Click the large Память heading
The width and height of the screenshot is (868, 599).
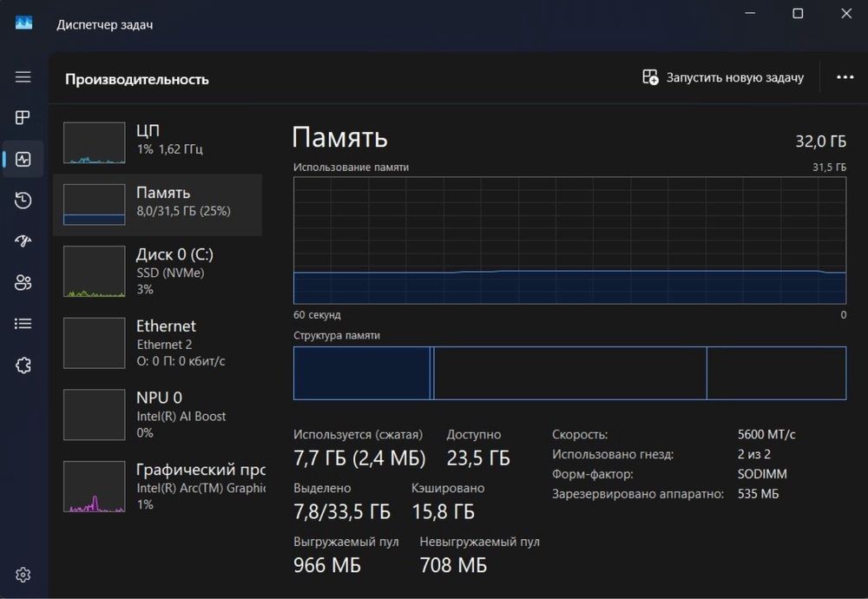pos(340,137)
